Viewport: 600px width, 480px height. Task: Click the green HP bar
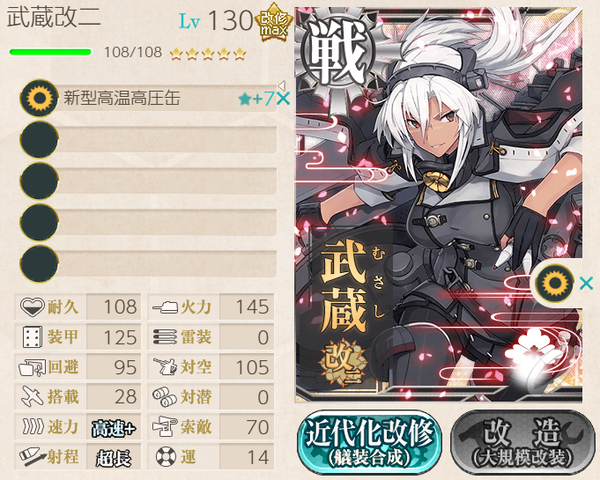(50, 52)
